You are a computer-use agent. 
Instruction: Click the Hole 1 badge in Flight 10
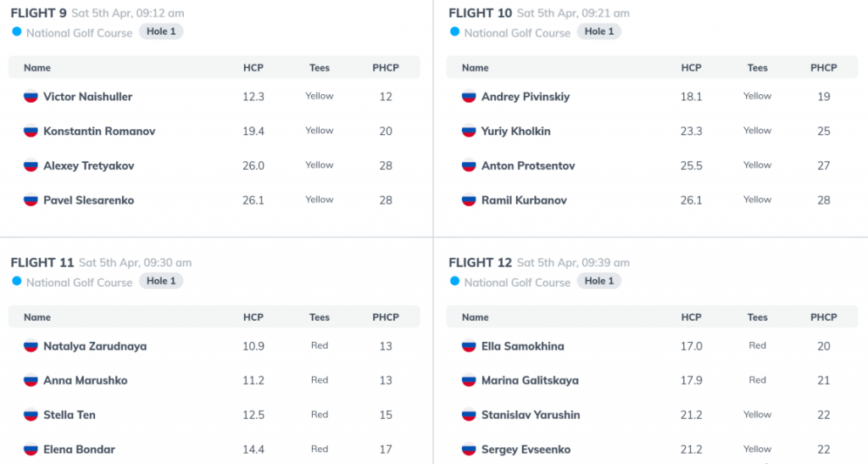coord(599,31)
